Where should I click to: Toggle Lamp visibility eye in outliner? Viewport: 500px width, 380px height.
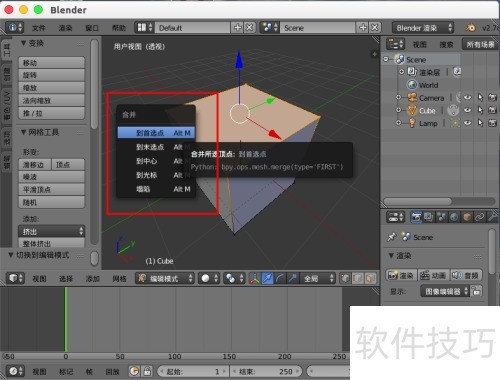point(467,123)
